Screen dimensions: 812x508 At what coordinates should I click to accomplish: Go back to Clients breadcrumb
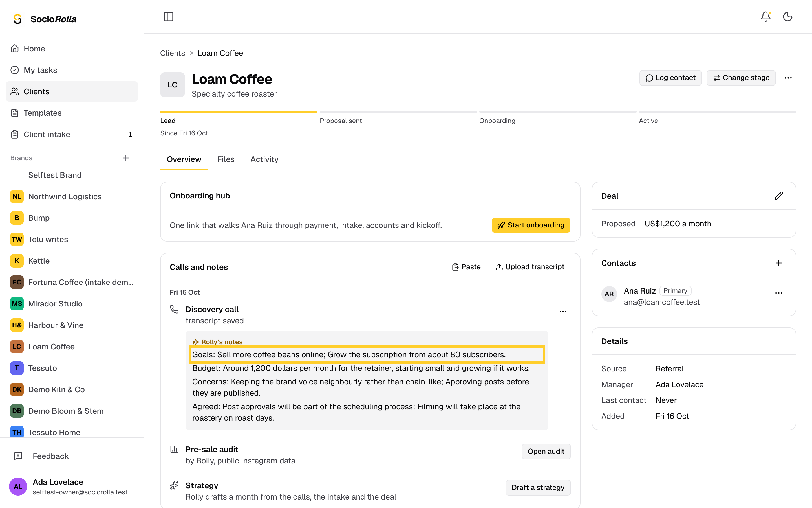(x=173, y=53)
